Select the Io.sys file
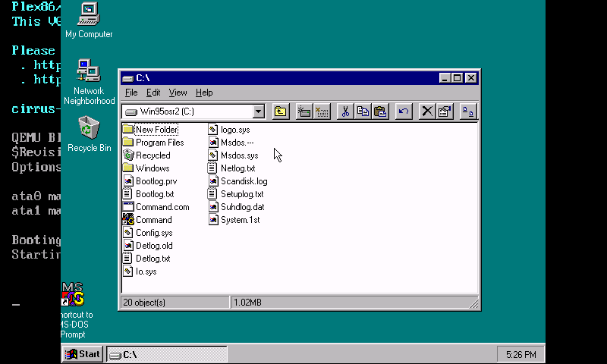607x364 pixels. tap(140, 271)
